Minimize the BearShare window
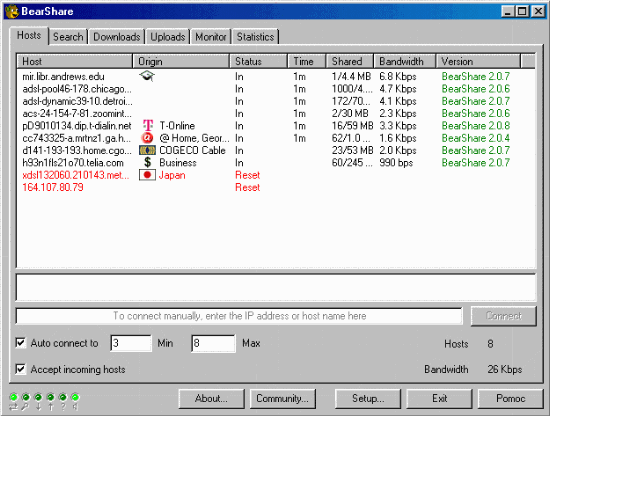The image size is (640, 480). click(x=508, y=11)
